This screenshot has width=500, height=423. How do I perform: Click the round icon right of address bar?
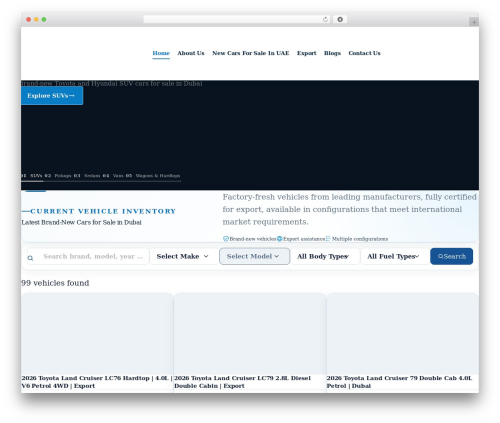[340, 19]
